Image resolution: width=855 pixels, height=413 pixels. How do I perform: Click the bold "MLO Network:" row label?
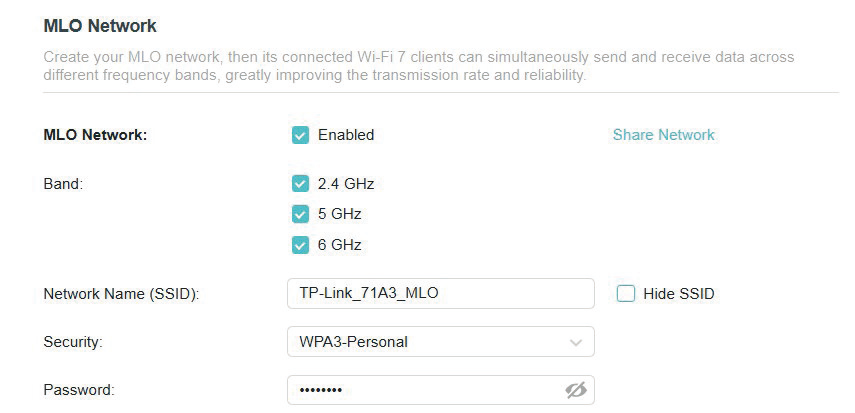tap(95, 135)
